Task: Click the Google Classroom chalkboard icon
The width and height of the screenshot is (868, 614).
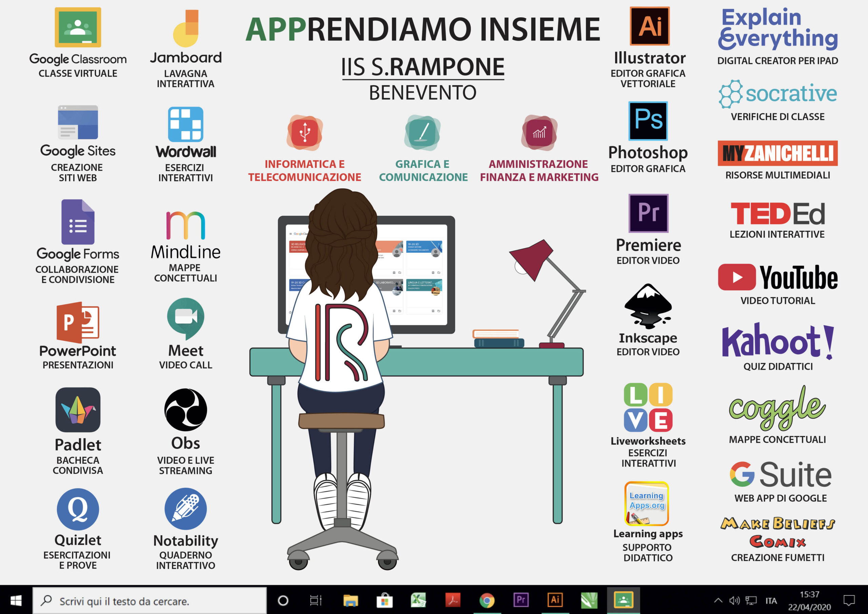Action: pyautogui.click(x=78, y=27)
